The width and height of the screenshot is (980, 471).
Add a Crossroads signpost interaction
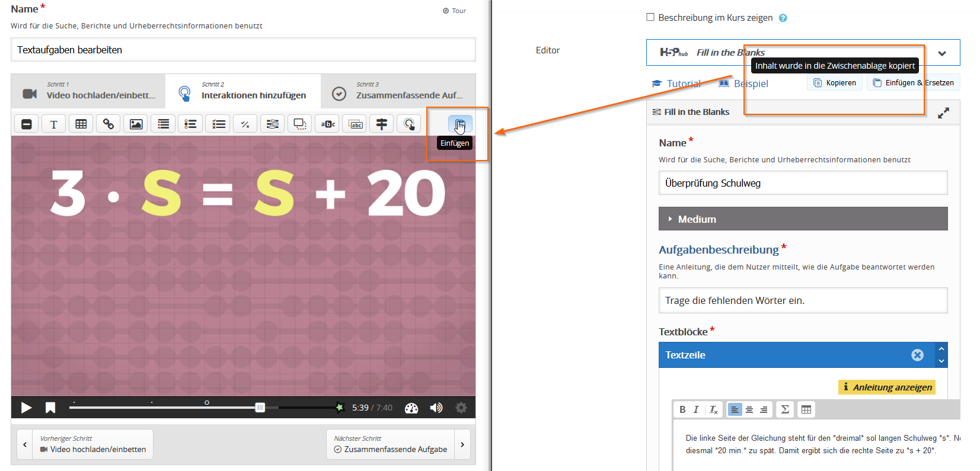pos(382,124)
